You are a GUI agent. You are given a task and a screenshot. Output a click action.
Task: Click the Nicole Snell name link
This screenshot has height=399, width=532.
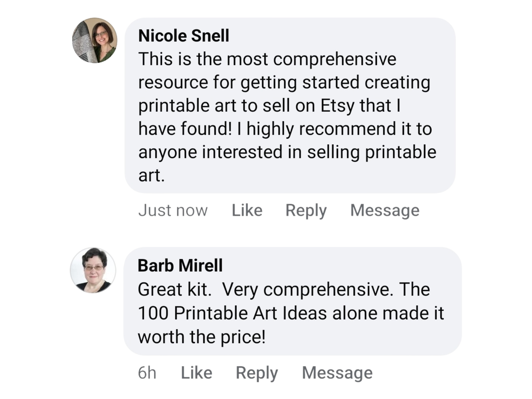(x=184, y=36)
